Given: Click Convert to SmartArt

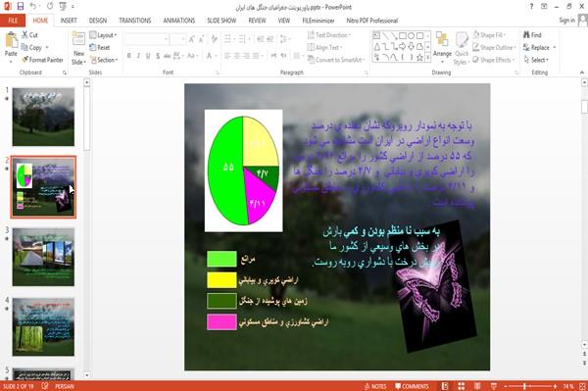Looking at the screenshot, I should click(336, 60).
